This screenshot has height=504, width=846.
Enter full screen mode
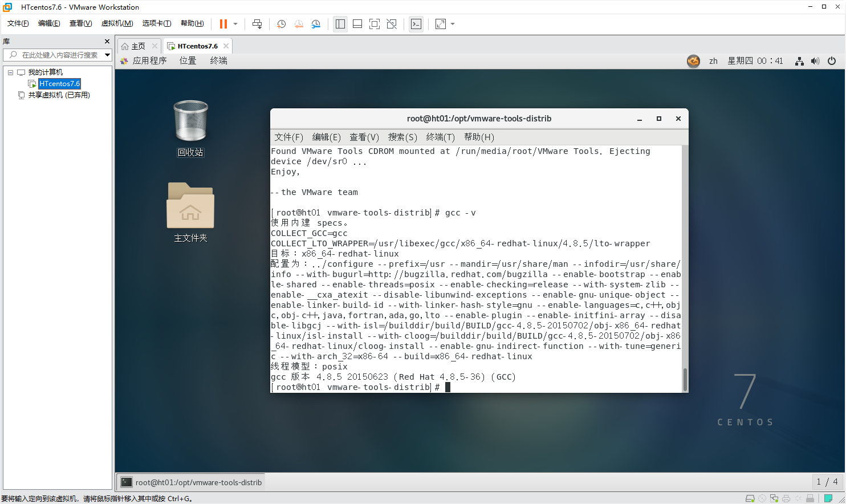[375, 24]
